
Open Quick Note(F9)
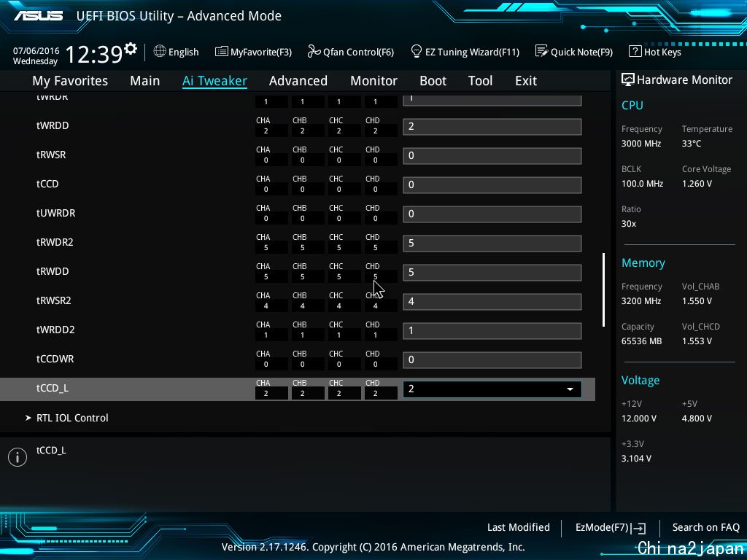tap(581, 52)
